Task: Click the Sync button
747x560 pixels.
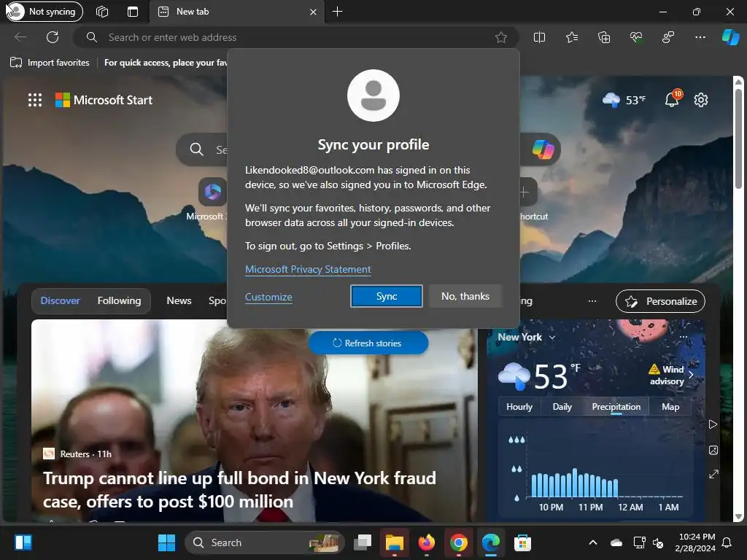Action: click(387, 296)
